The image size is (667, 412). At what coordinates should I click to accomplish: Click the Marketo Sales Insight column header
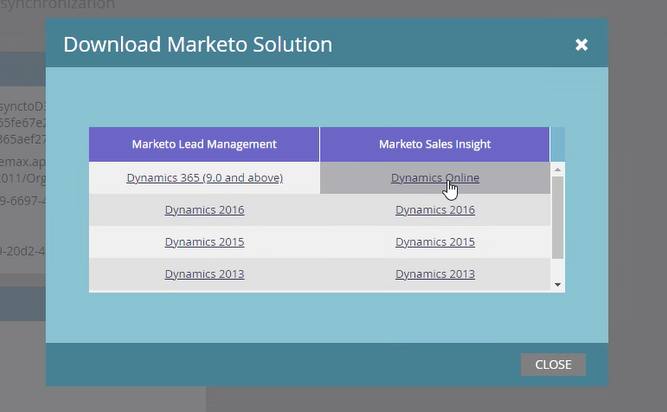(x=435, y=144)
